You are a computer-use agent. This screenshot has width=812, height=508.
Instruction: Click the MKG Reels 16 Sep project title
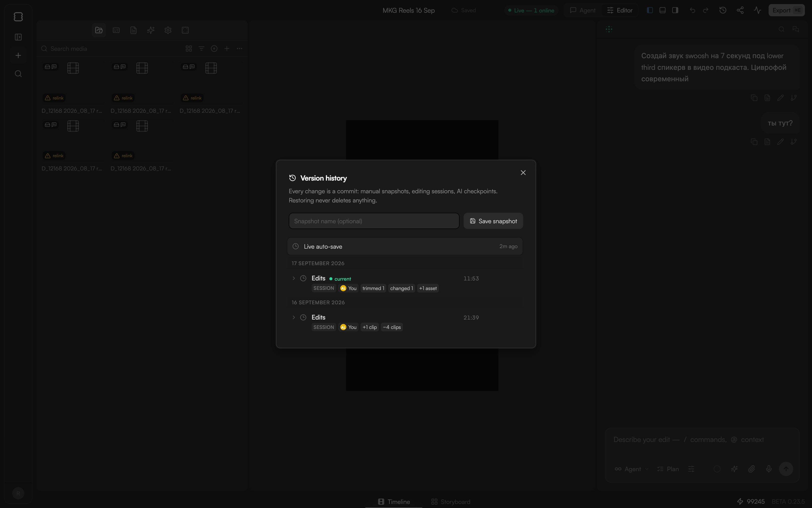point(409,10)
